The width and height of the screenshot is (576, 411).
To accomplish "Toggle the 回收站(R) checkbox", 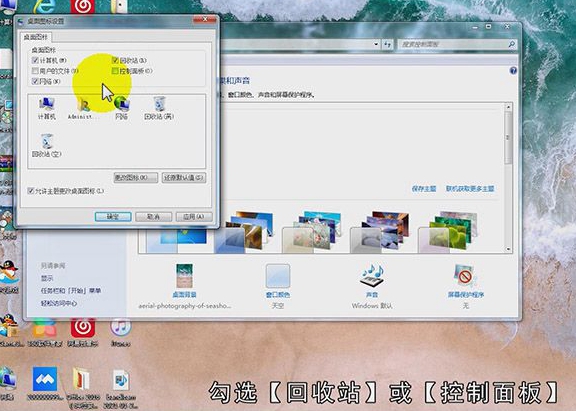I will pos(115,60).
